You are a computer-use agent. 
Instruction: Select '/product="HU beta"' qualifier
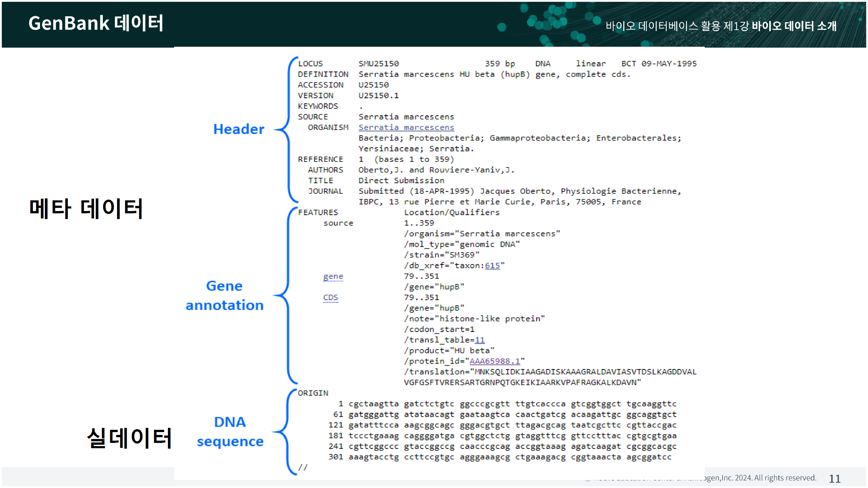pyautogui.click(x=449, y=351)
